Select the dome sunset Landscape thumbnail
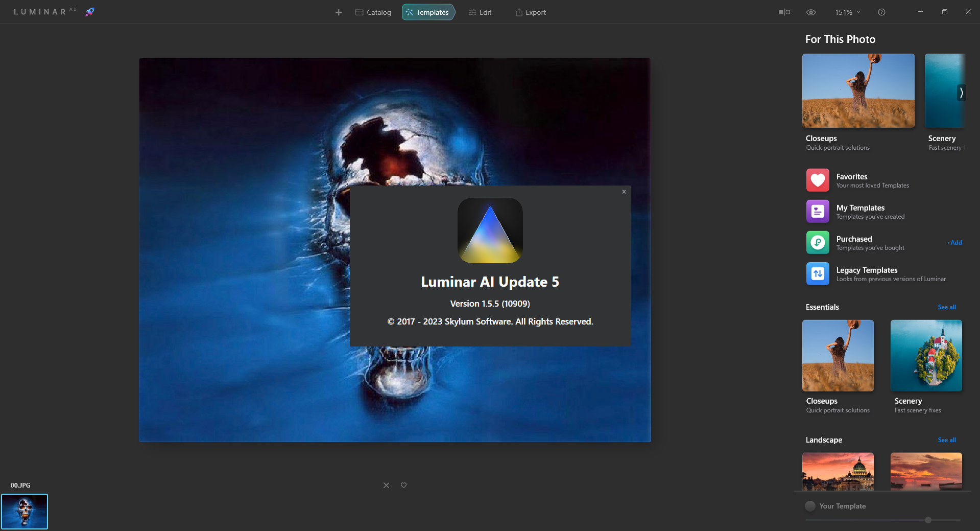The image size is (980, 531). [x=838, y=471]
